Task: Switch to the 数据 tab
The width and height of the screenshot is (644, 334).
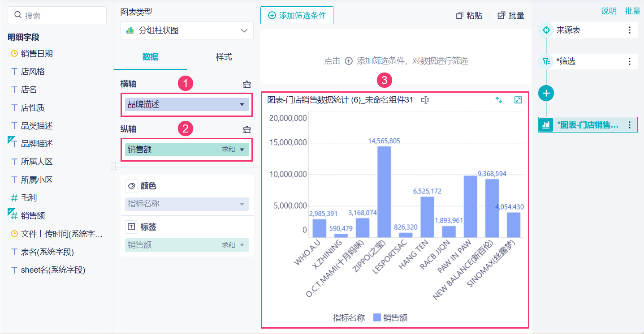Action: (150, 57)
